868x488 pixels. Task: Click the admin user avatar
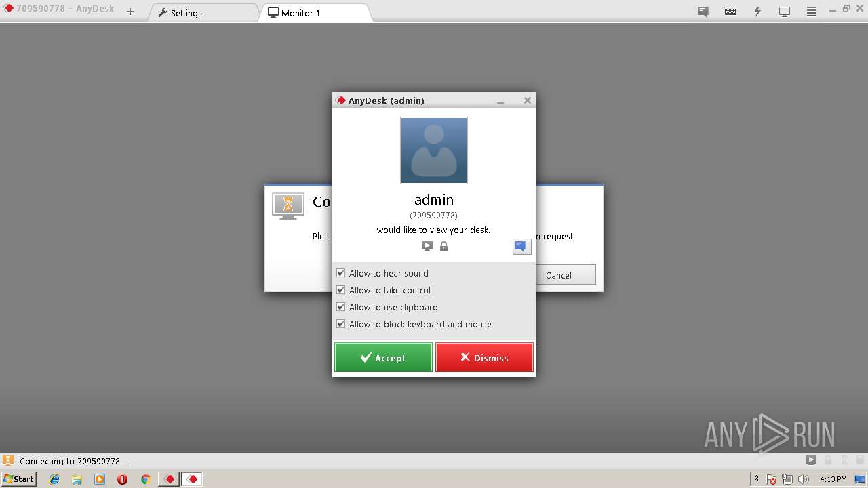[434, 150]
